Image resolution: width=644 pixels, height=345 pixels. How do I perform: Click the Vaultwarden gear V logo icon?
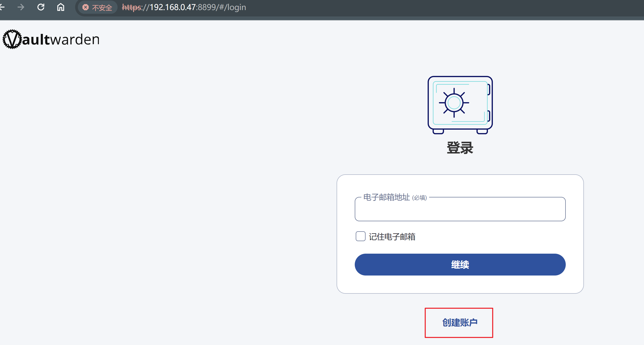click(x=12, y=39)
